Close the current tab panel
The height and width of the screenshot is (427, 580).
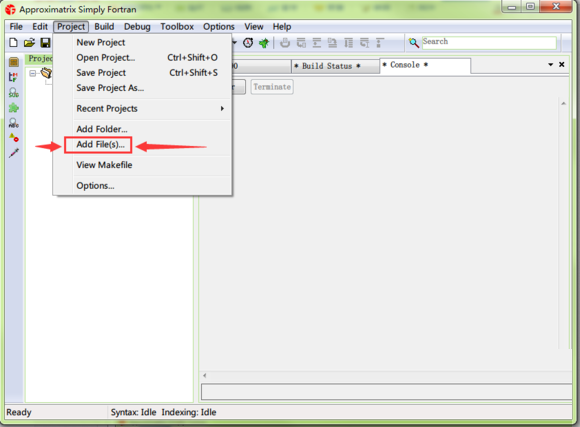coord(562,64)
